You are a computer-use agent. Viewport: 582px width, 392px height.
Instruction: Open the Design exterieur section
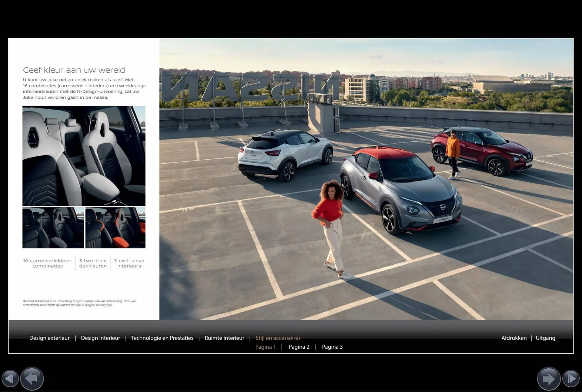click(49, 338)
